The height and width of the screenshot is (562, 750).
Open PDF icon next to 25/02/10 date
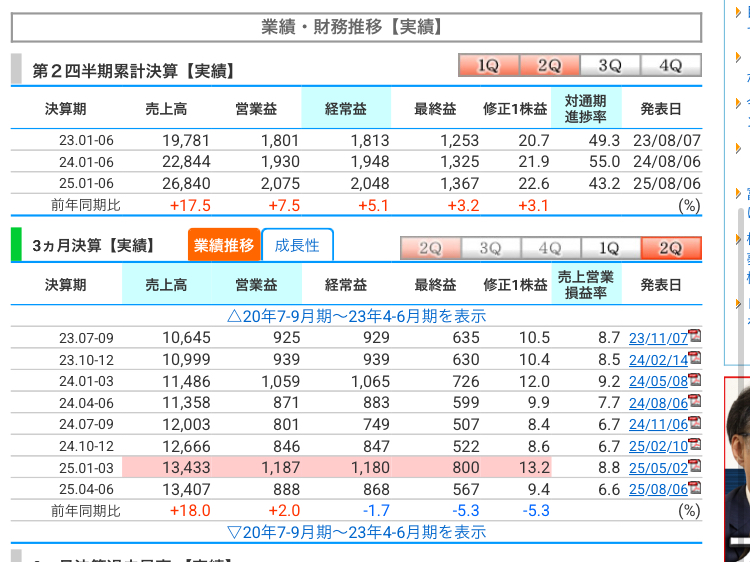click(x=695, y=445)
